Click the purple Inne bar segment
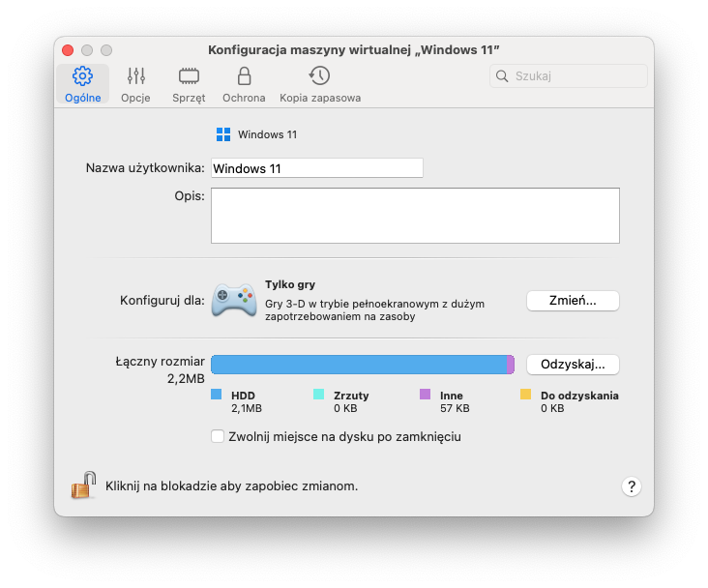708x588 pixels. pyautogui.click(x=511, y=365)
